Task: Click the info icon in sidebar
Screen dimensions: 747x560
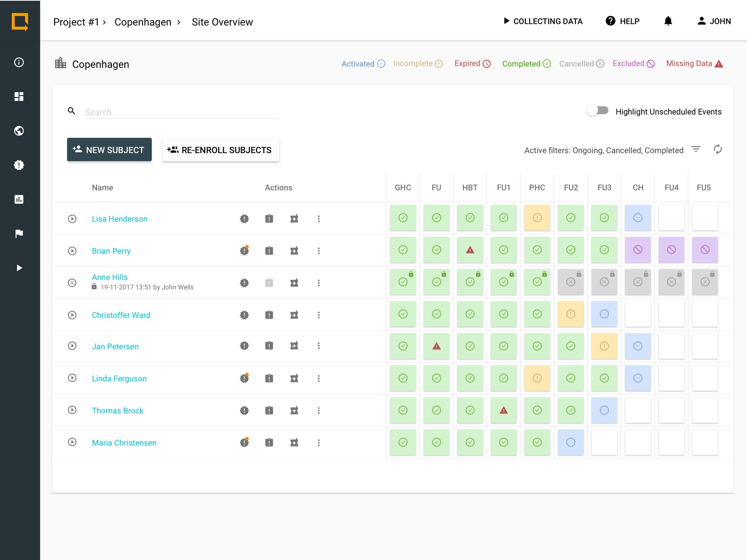Action: (x=19, y=62)
